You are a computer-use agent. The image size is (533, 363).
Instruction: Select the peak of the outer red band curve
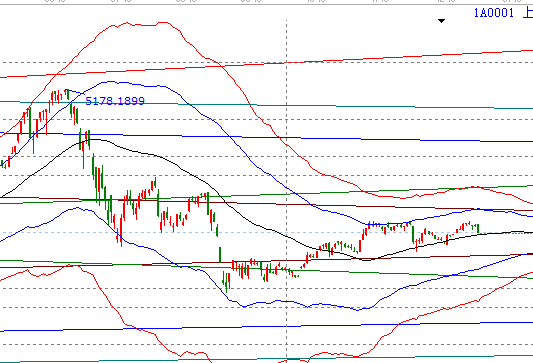[x=163, y=23]
